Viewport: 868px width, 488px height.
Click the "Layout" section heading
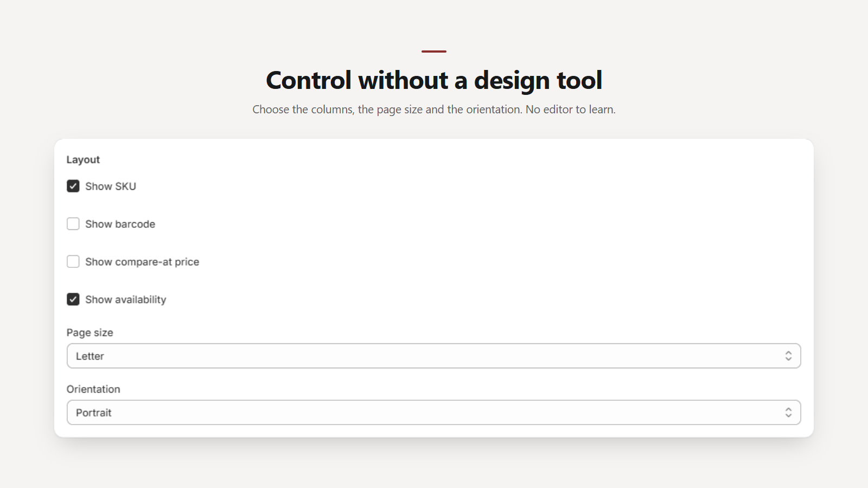coord(83,160)
